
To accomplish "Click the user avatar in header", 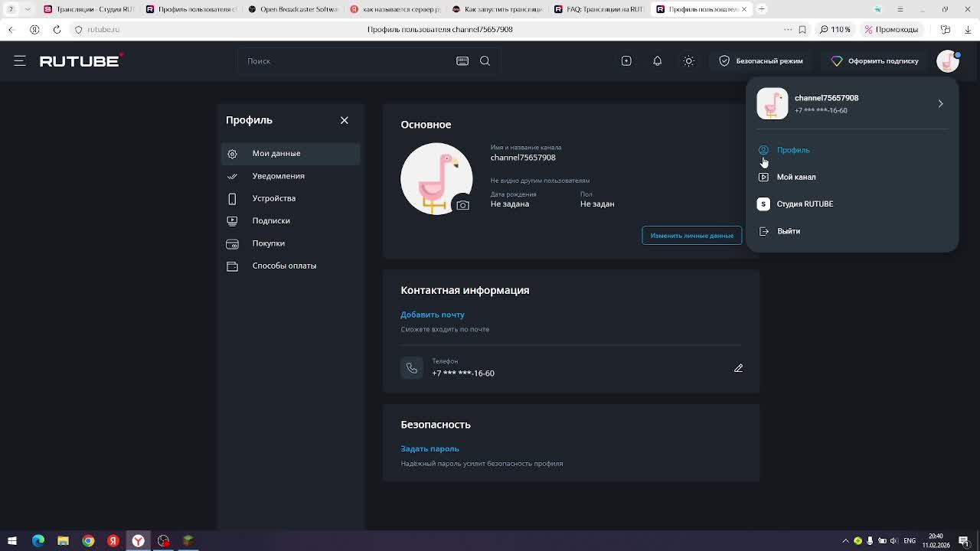I will pos(948,60).
